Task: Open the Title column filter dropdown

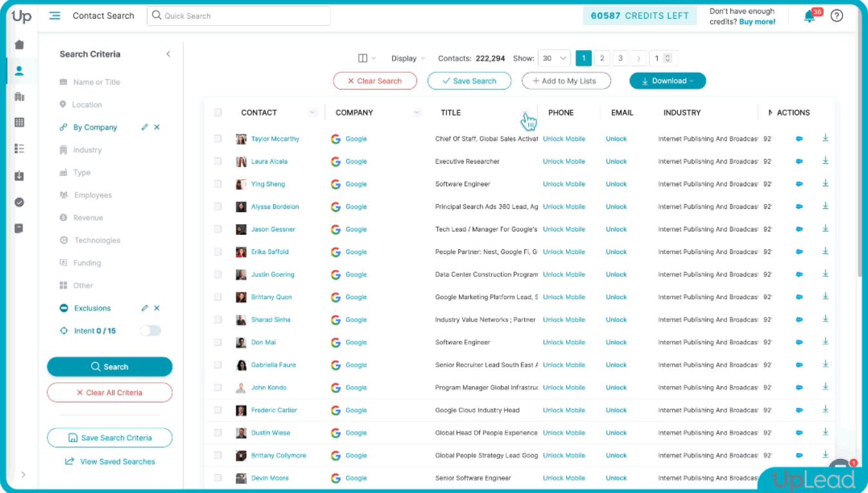Action: pos(525,112)
